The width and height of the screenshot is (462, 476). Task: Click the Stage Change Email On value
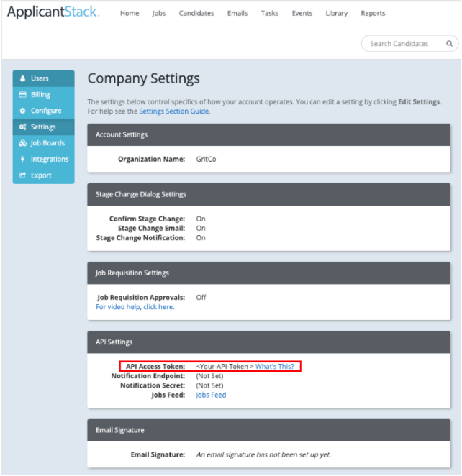(x=201, y=228)
